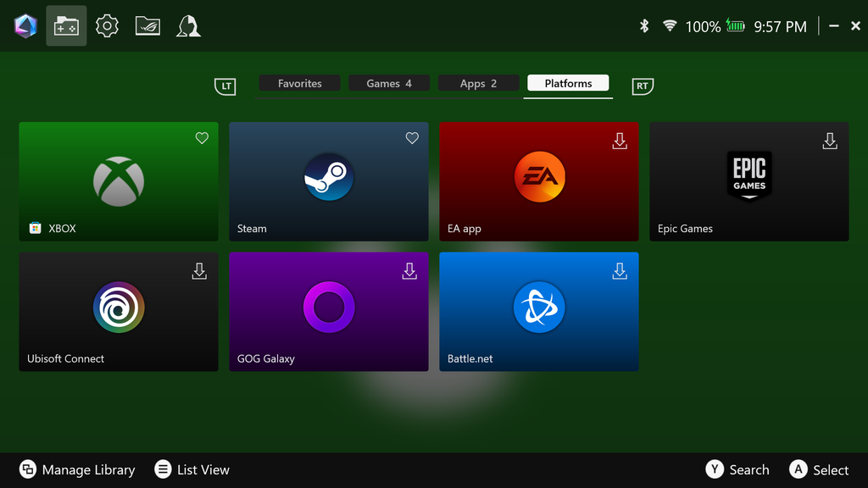Click the Bluetooth status icon
This screenshot has height=488, width=868.
tap(644, 26)
